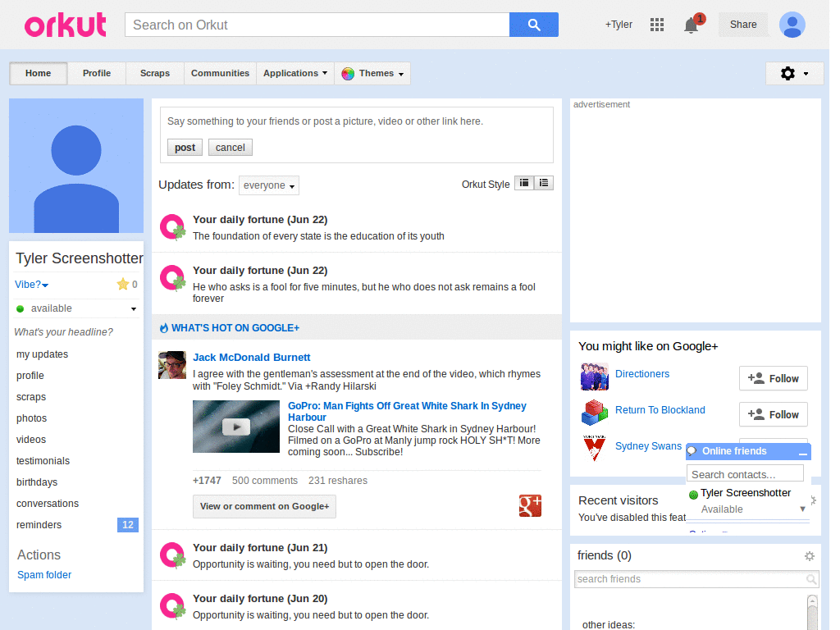
Task: Follow Return To Blockland
Action: 773,414
